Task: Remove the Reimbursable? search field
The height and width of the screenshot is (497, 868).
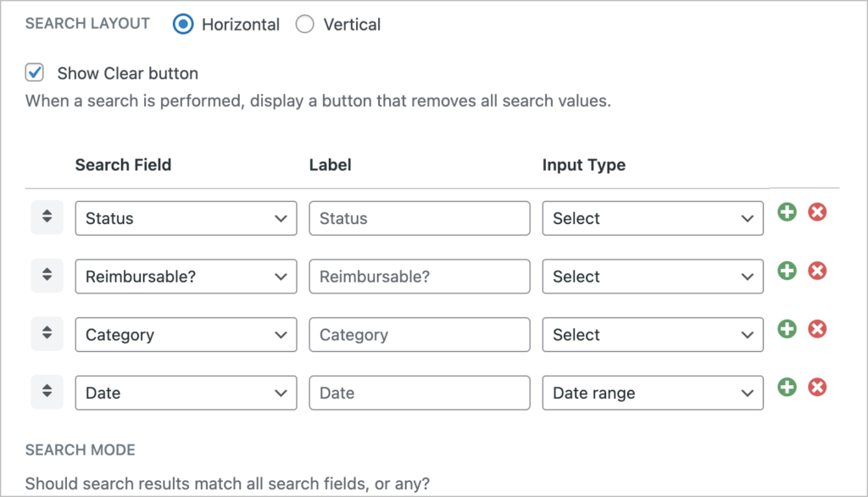Action: 816,271
